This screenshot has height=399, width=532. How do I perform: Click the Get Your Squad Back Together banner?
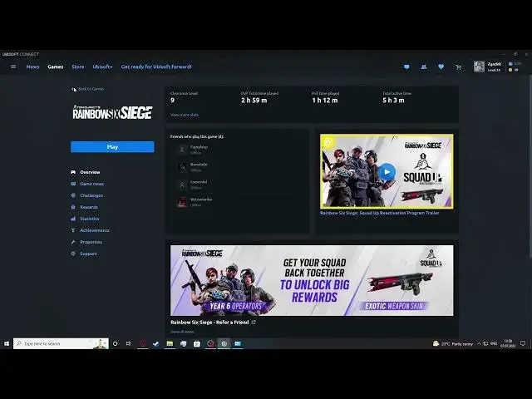click(x=312, y=280)
